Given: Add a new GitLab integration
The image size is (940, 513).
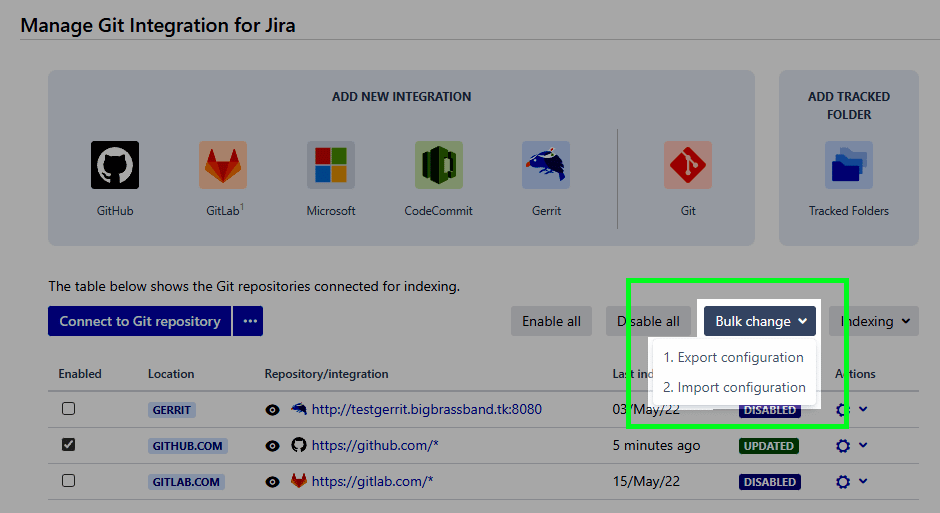Looking at the screenshot, I should [222, 165].
